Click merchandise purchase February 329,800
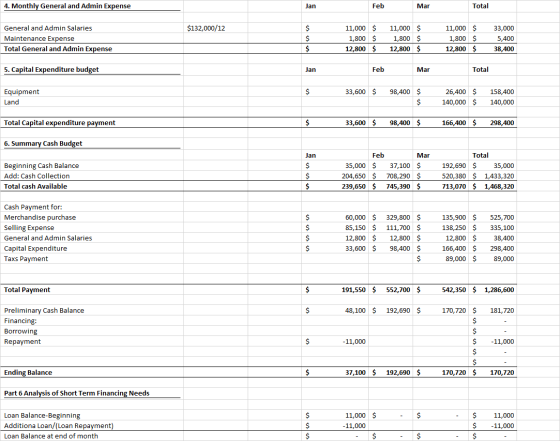 click(x=398, y=217)
